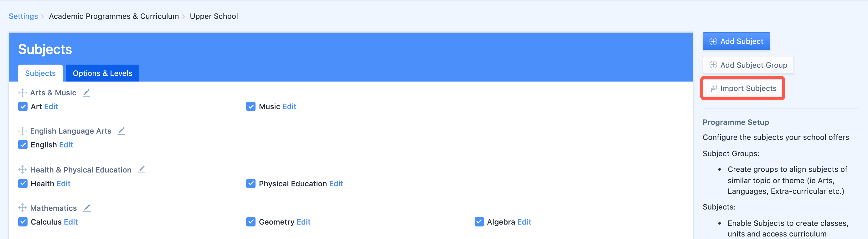Open the Settings breadcrumb link
868x239 pixels.
coord(23,16)
